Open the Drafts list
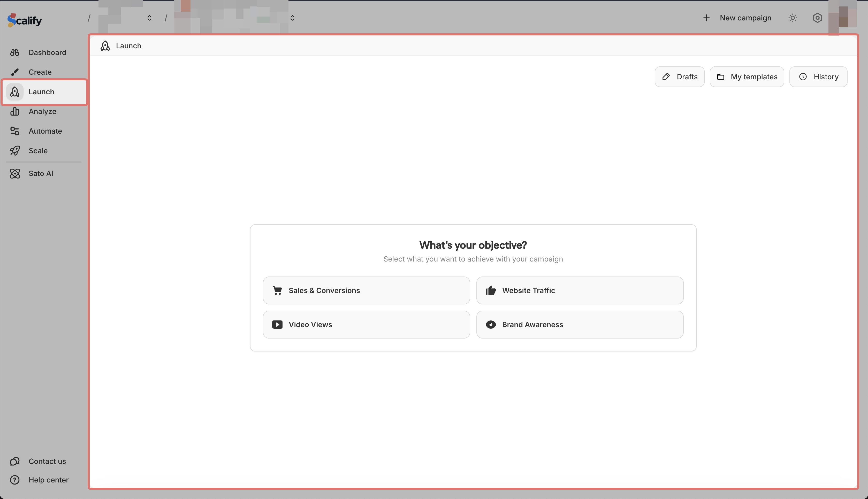The width and height of the screenshot is (868, 499). (x=680, y=77)
